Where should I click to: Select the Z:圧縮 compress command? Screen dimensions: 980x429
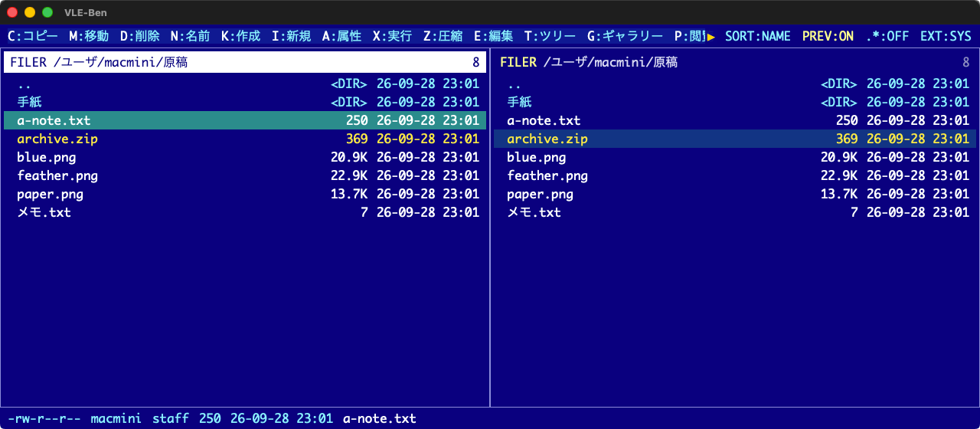(x=443, y=36)
